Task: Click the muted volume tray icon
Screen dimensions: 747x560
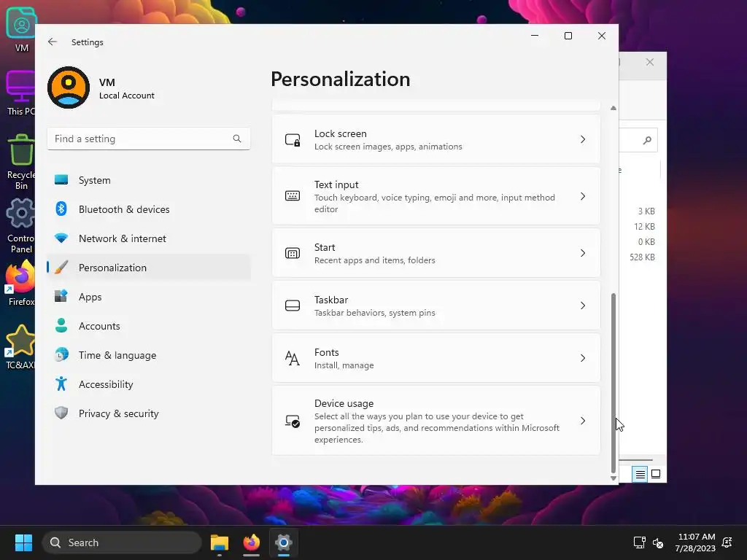Action: tap(658, 542)
